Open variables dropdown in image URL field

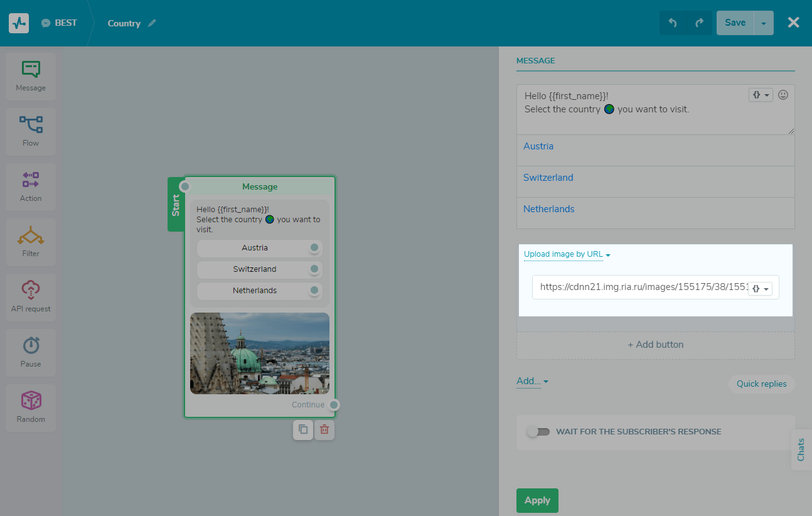pyautogui.click(x=761, y=289)
